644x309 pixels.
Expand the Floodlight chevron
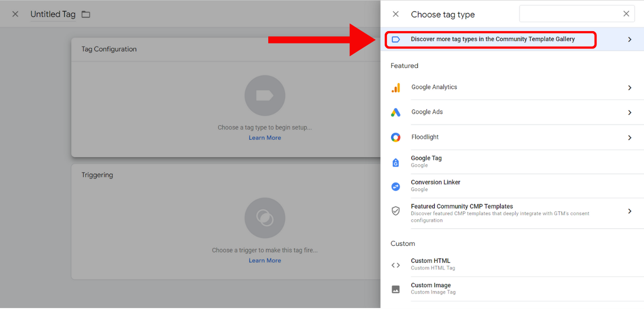630,138
